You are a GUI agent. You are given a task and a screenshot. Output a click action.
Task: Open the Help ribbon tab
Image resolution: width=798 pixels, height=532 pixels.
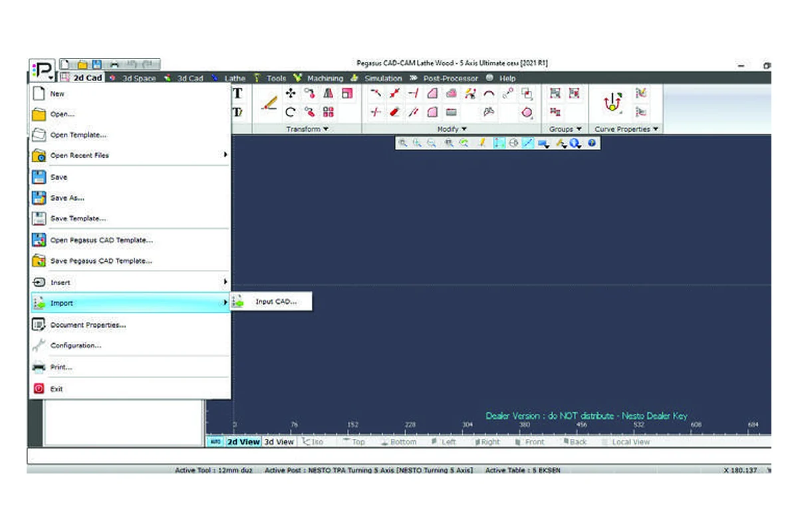(x=502, y=78)
